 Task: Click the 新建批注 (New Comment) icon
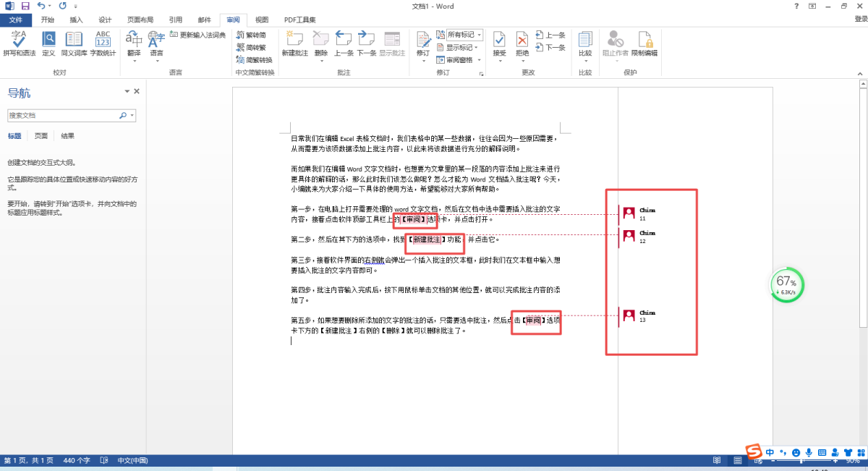click(294, 43)
